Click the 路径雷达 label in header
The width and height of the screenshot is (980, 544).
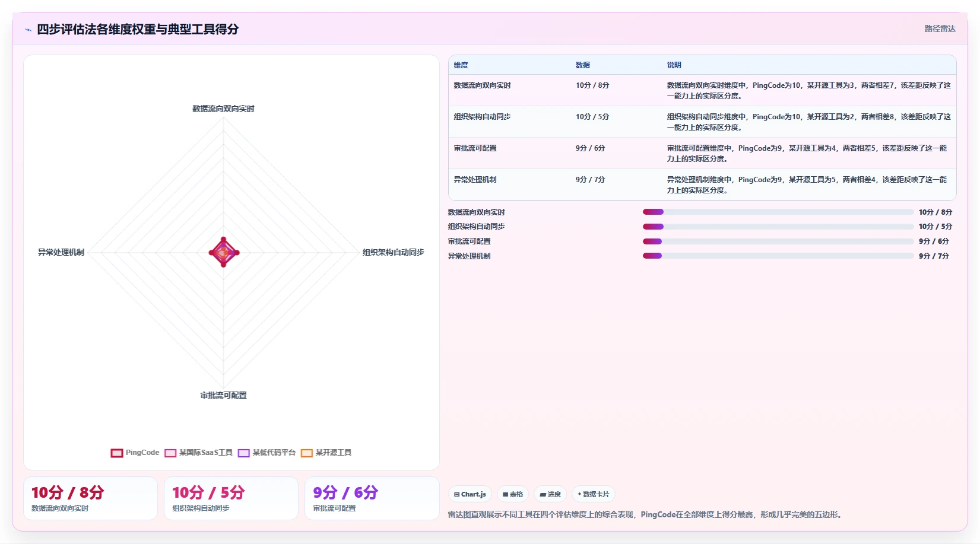click(x=940, y=28)
